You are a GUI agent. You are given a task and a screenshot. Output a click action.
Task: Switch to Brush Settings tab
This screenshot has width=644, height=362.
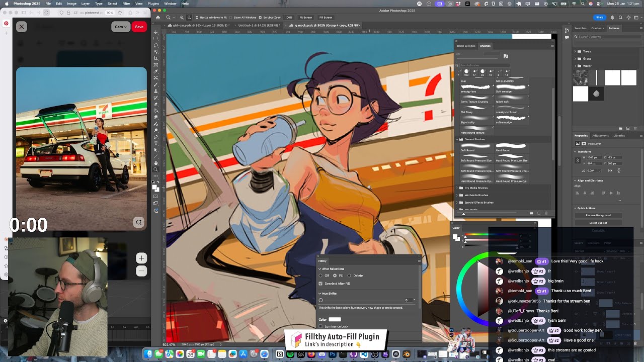coord(466,46)
